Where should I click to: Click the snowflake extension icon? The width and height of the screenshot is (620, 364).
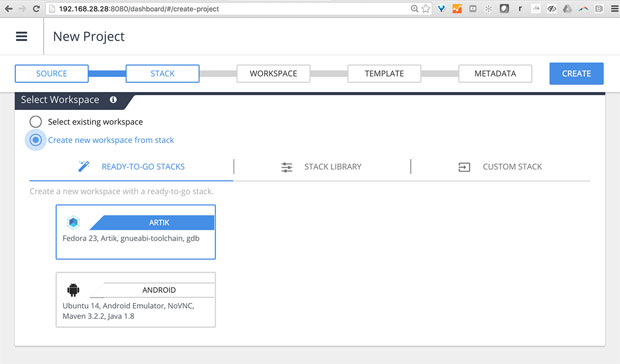pos(489,9)
